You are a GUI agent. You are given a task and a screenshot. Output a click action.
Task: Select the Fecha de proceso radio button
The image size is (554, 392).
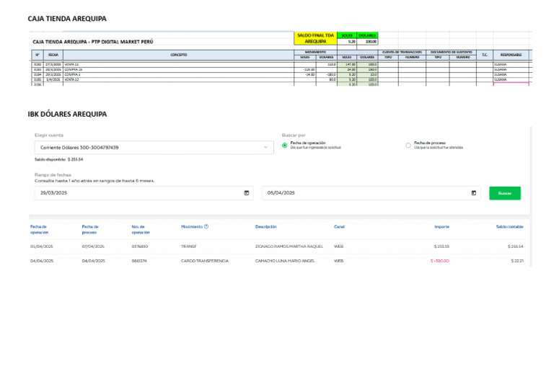pyautogui.click(x=408, y=145)
